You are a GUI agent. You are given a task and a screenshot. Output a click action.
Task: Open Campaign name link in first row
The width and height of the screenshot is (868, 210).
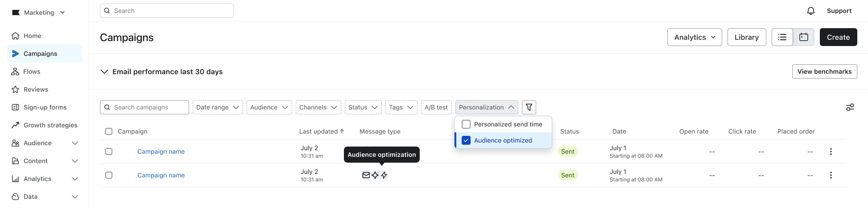pyautogui.click(x=161, y=151)
